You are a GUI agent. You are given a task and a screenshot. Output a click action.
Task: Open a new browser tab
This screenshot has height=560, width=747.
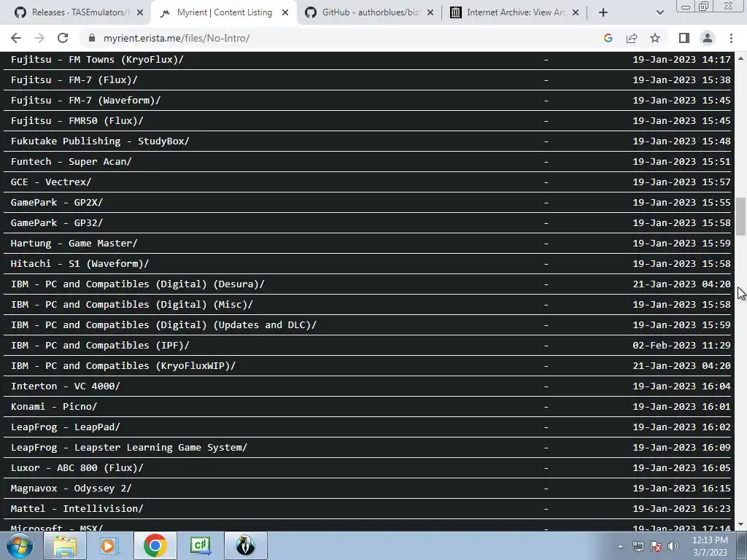click(x=603, y=12)
